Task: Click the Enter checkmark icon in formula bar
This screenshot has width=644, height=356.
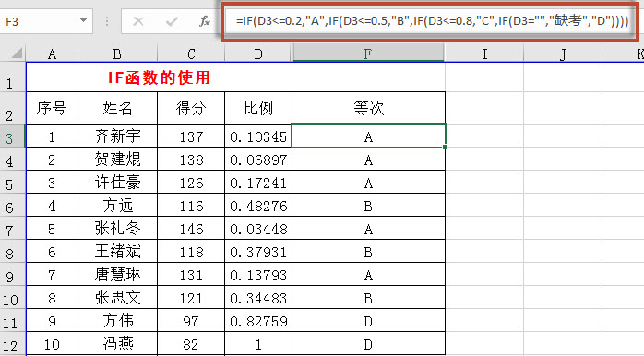Action: [x=172, y=21]
